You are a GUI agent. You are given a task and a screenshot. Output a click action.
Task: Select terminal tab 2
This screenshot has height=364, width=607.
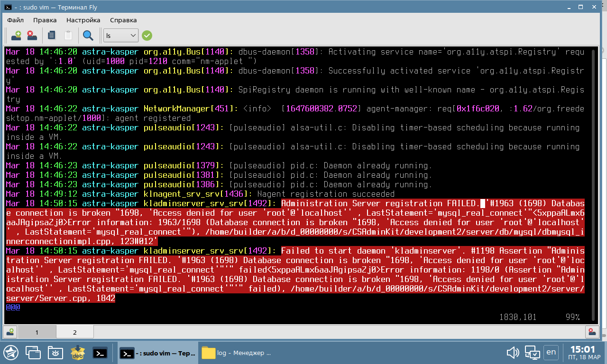[x=74, y=332]
